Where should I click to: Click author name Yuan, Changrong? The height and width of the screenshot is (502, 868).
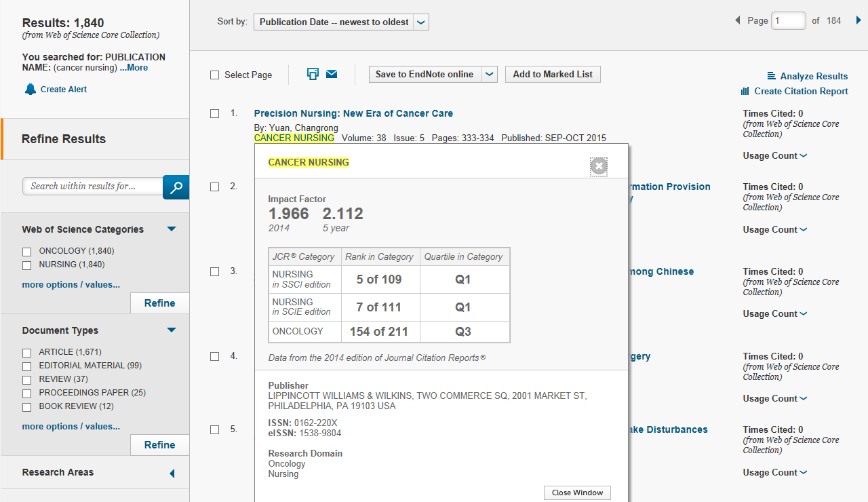(303, 128)
